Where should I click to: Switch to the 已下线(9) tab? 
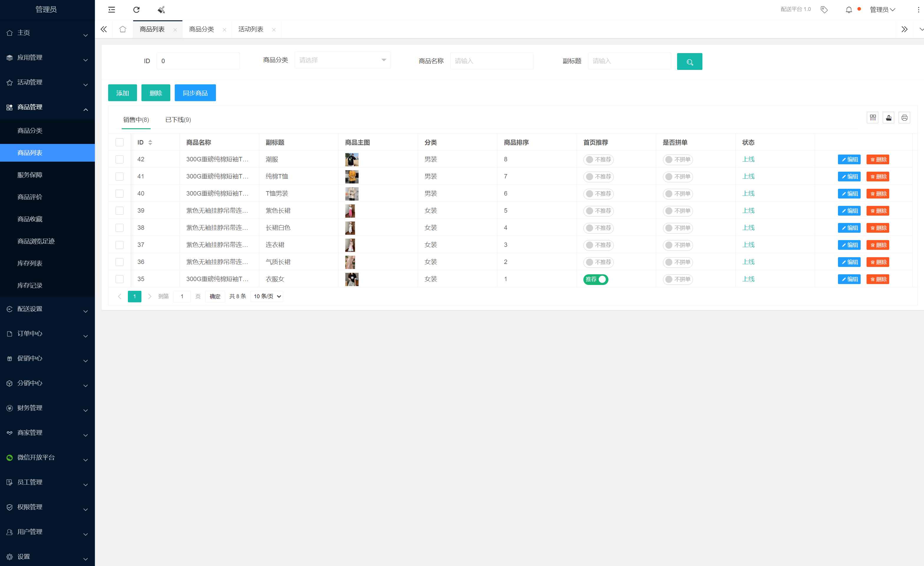(178, 120)
